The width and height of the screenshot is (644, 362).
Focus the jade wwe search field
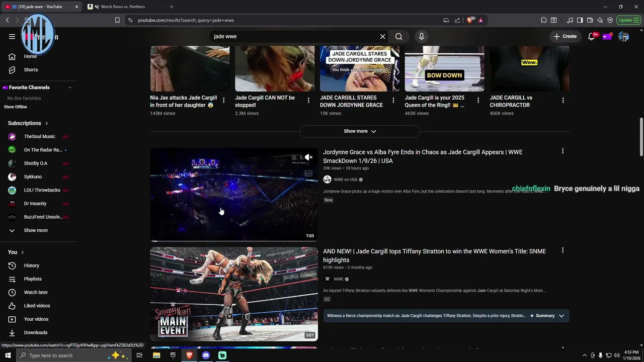(295, 36)
